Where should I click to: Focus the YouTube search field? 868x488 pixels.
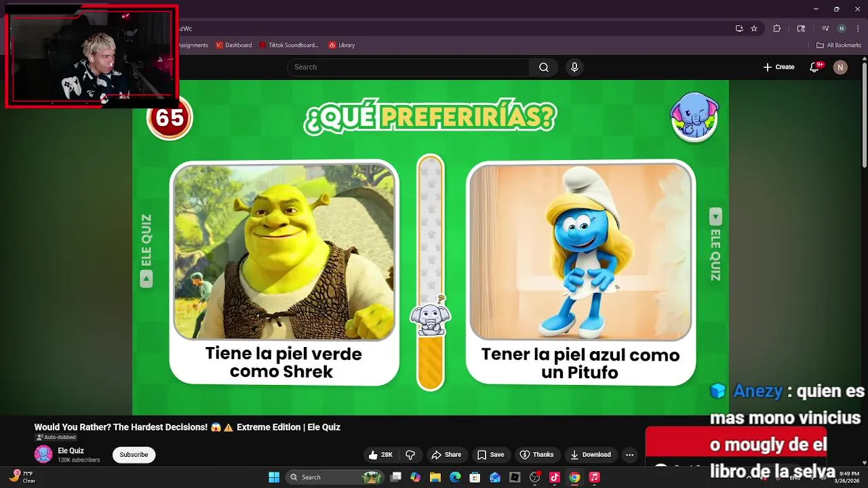point(408,67)
